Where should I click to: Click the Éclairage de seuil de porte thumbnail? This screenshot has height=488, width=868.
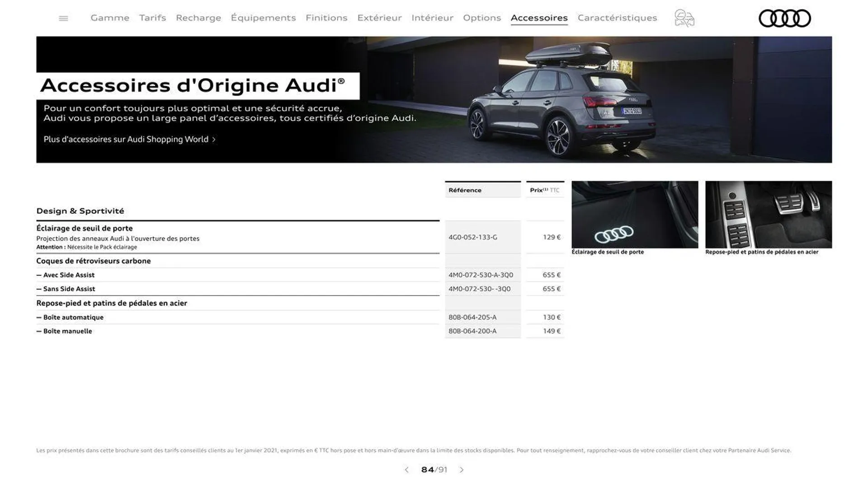(635, 215)
